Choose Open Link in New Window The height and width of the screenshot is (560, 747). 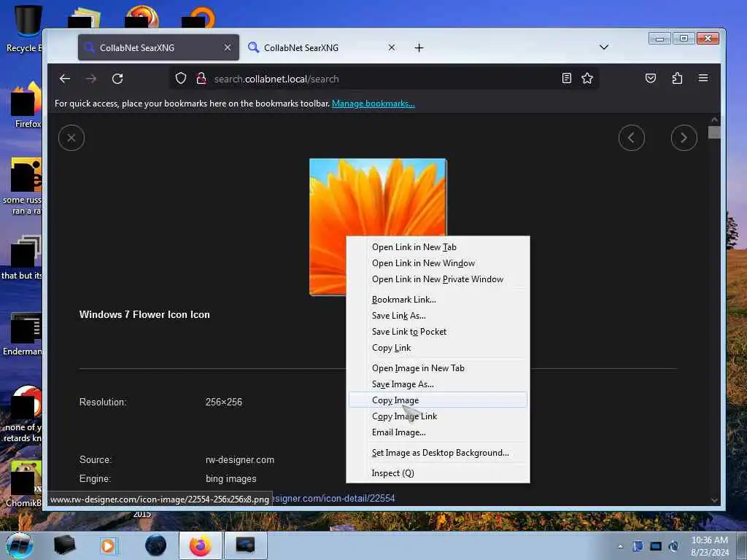438,263
